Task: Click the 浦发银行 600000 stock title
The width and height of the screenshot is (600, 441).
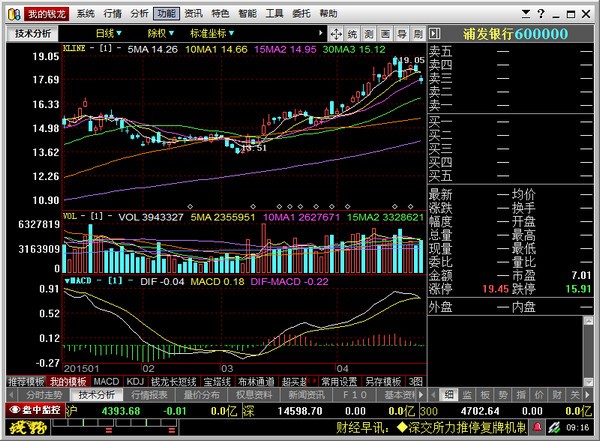Action: [513, 34]
